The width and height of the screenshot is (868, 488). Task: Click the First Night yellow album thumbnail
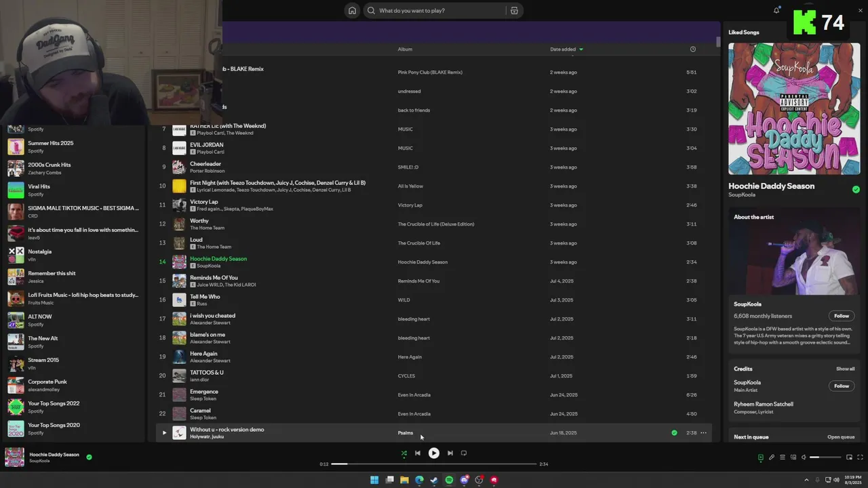point(179,186)
